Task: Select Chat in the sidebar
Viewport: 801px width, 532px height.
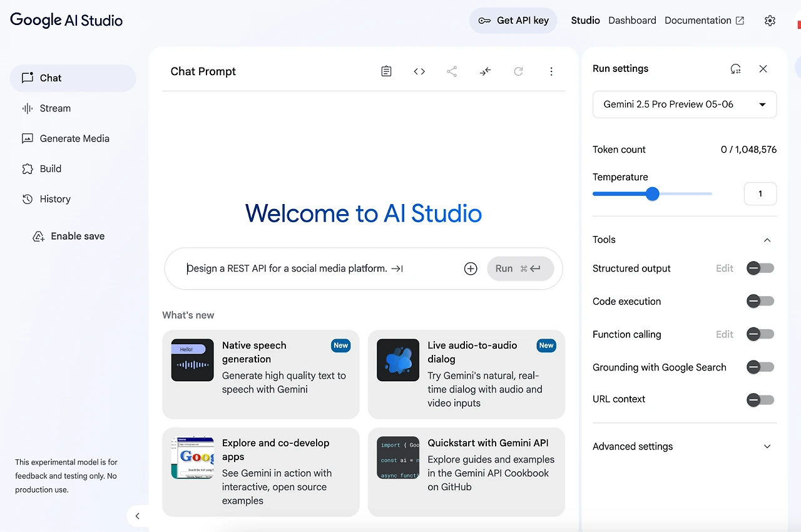Action: point(73,78)
